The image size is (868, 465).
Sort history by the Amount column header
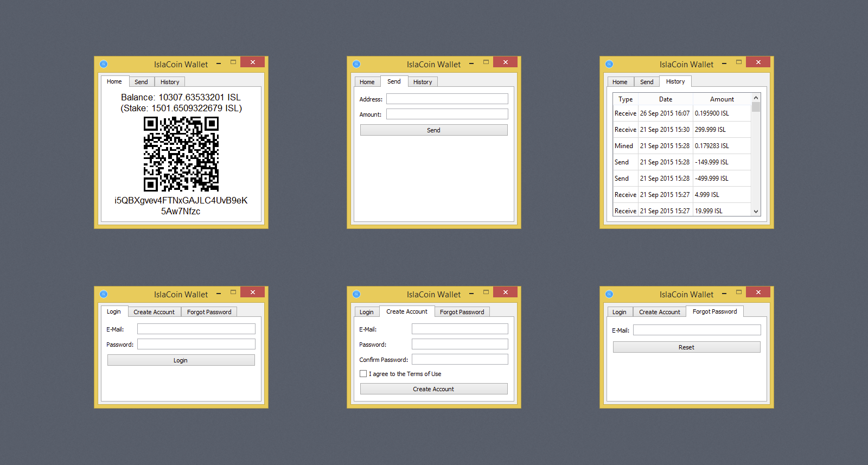tap(722, 99)
